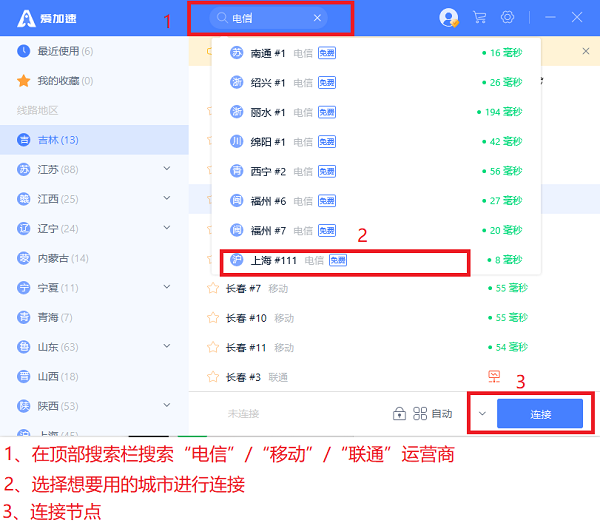Click the 蒙 badge next to 内蒙古

tap(24, 258)
